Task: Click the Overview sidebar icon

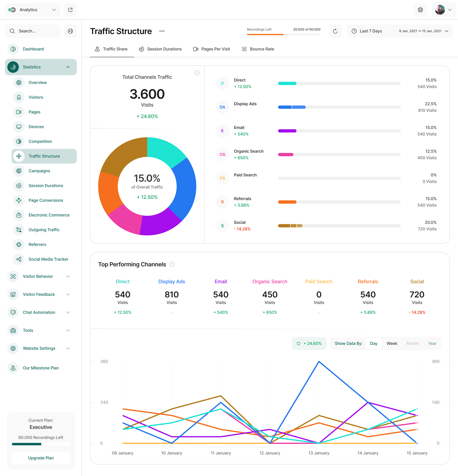Action: tap(19, 83)
